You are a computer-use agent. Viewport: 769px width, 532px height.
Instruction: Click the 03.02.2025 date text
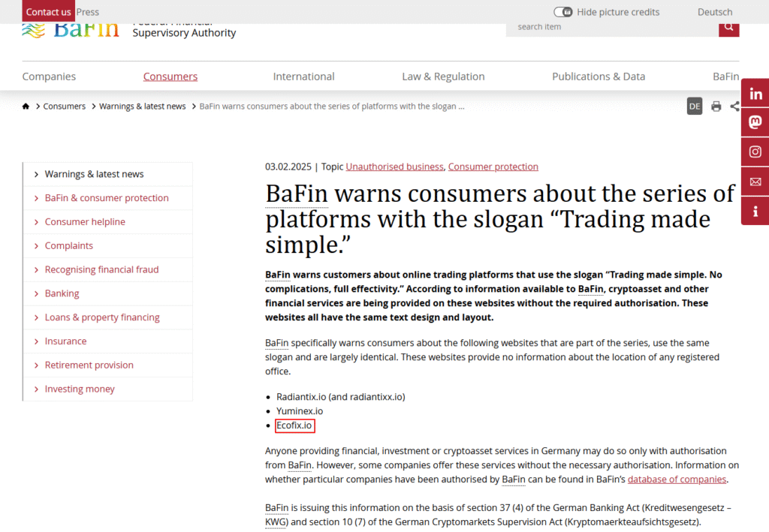coord(288,167)
